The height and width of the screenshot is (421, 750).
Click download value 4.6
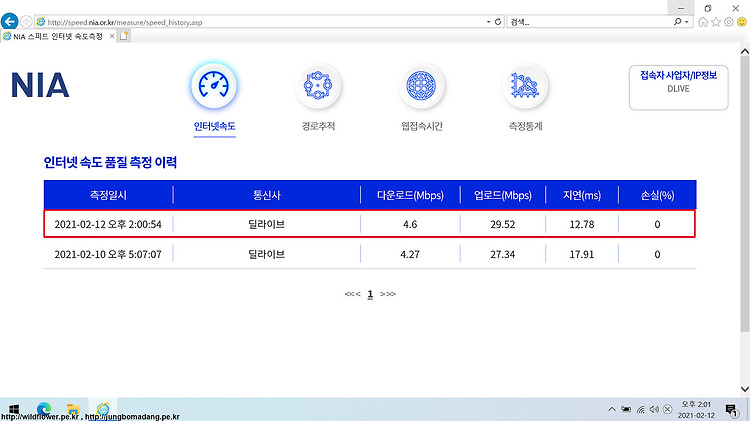[x=410, y=224]
